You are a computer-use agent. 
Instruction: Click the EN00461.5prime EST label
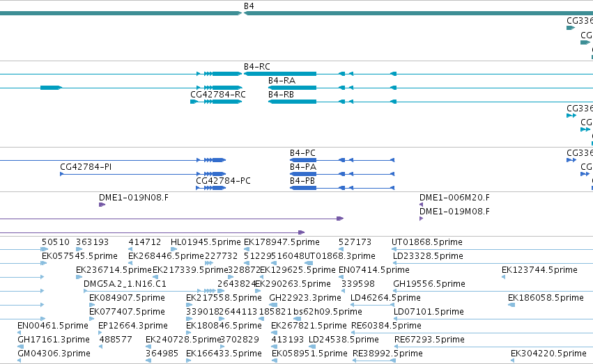tap(53, 326)
